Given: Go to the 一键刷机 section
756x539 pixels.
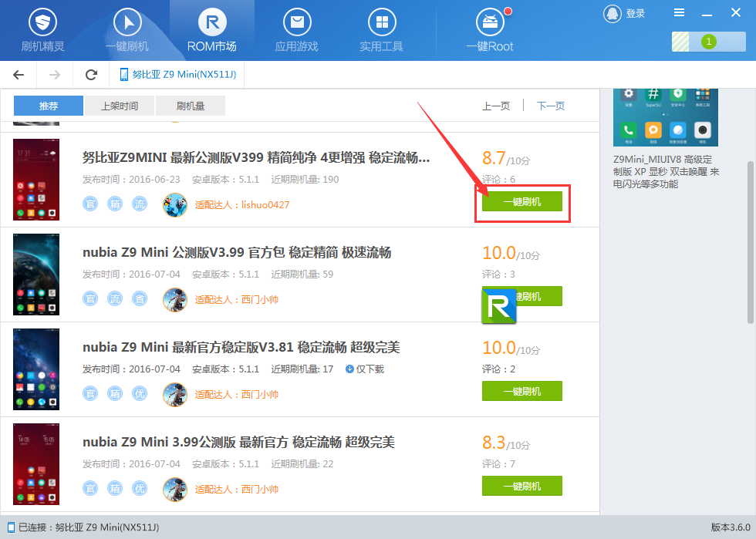Looking at the screenshot, I should tap(127, 30).
